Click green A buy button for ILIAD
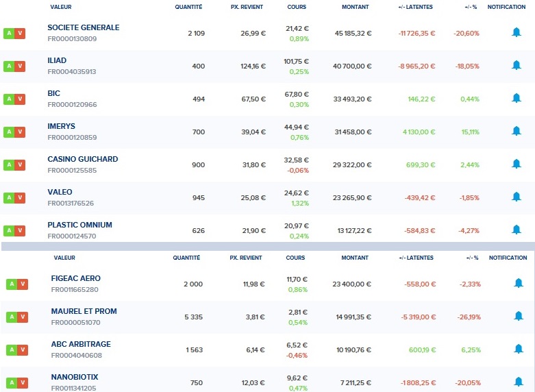535x392 pixels. [9, 66]
